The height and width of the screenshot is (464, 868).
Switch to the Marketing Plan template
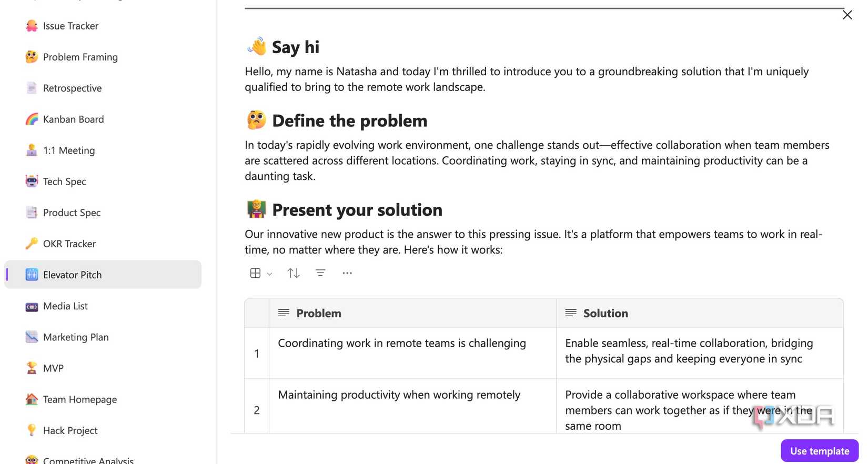coord(76,337)
